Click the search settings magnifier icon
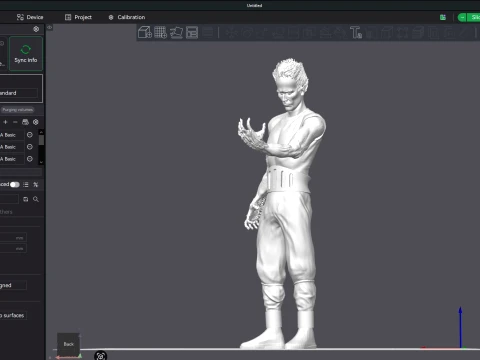 coord(36,199)
